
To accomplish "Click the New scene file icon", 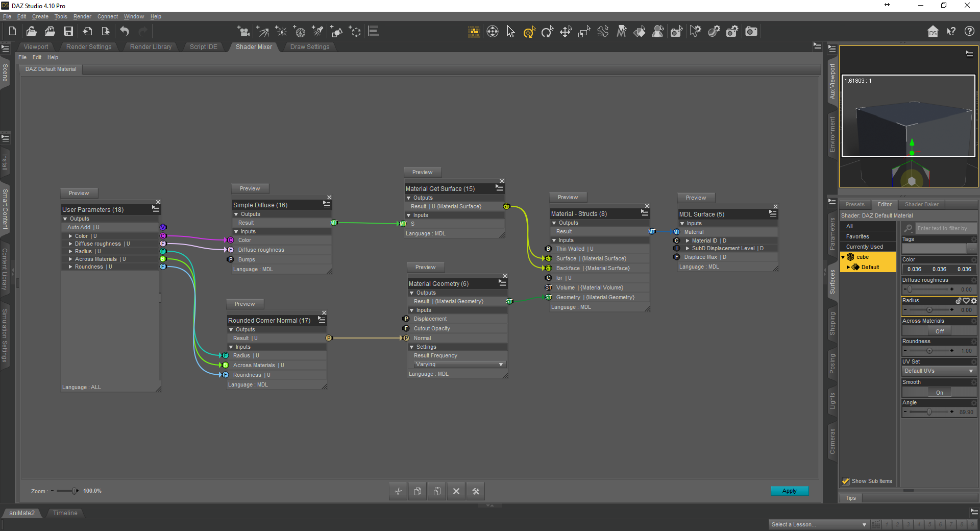I will pos(12,31).
